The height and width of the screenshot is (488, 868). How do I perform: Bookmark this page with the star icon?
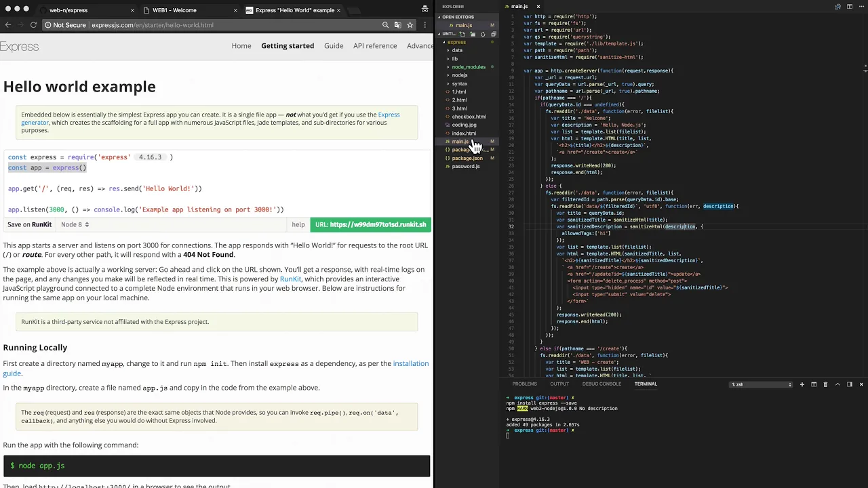(410, 25)
